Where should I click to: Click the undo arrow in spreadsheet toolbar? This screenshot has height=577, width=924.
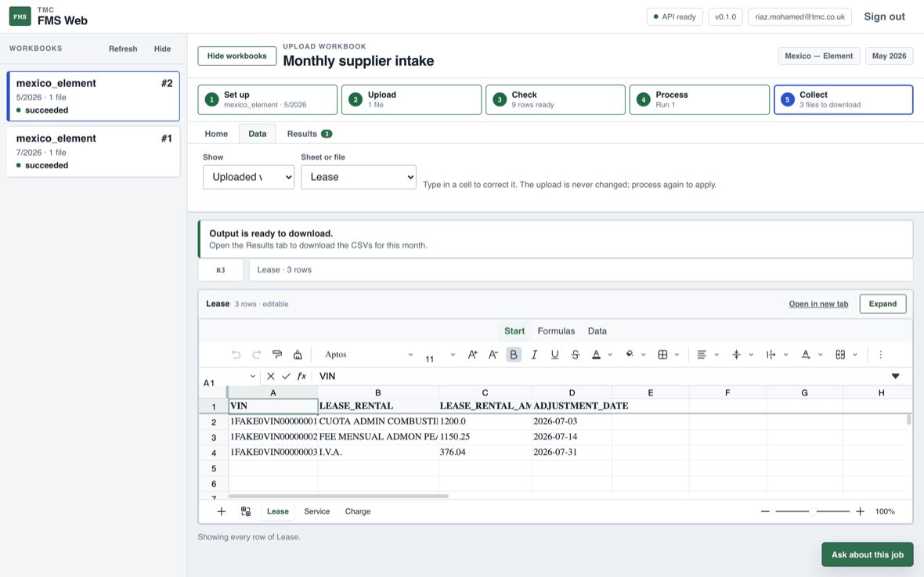(236, 354)
